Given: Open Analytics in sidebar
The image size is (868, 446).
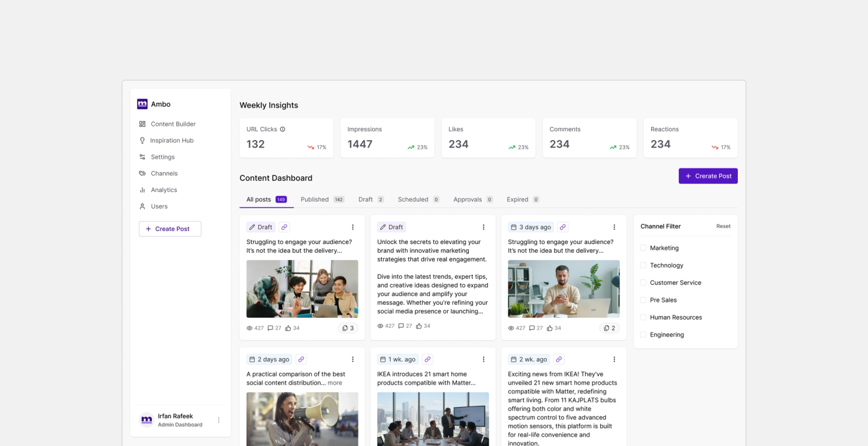Looking at the screenshot, I should 158,190.
